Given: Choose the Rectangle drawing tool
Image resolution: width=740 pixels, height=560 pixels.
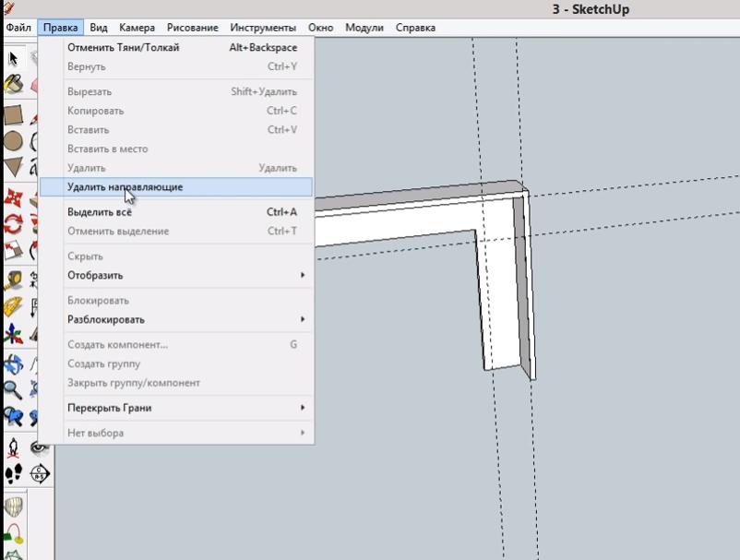Looking at the screenshot, I should pos(13,115).
